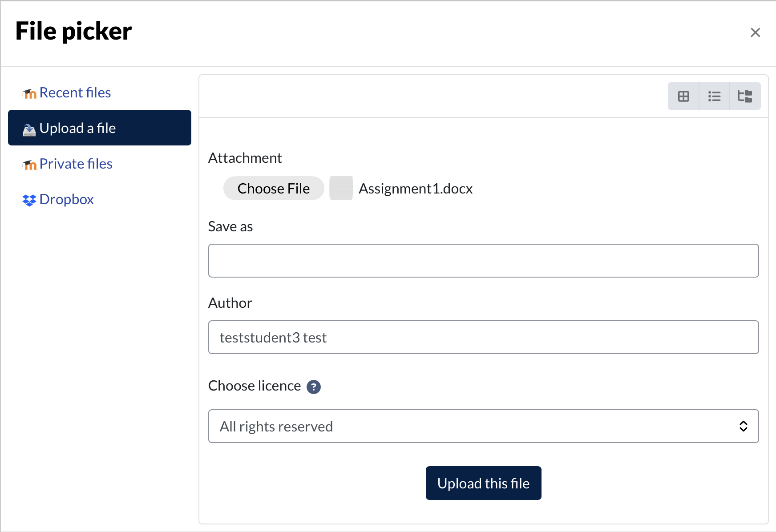Open the Dropbox repository
Screen dimensions: 776x532
coord(66,199)
